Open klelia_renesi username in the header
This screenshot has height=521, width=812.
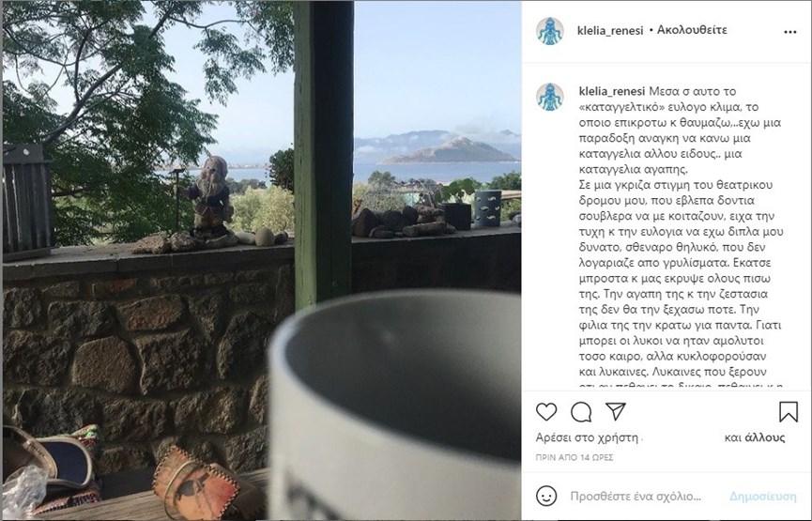pyautogui.click(x=610, y=31)
